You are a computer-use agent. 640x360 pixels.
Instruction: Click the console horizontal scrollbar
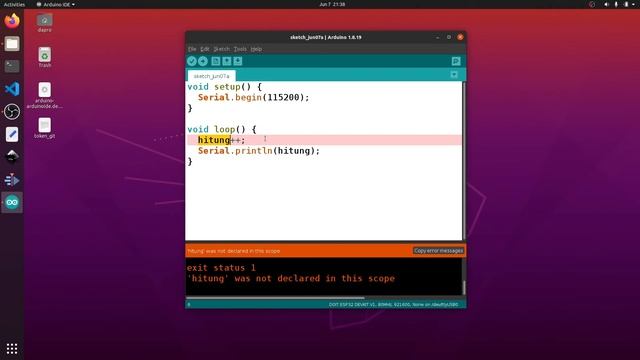(x=275, y=298)
